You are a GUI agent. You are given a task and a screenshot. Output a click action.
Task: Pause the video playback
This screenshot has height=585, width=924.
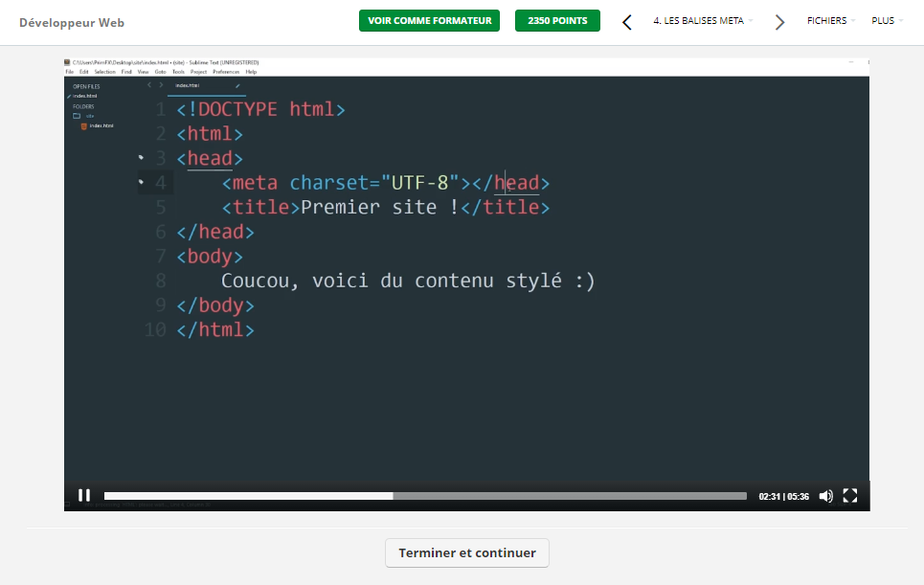point(84,495)
